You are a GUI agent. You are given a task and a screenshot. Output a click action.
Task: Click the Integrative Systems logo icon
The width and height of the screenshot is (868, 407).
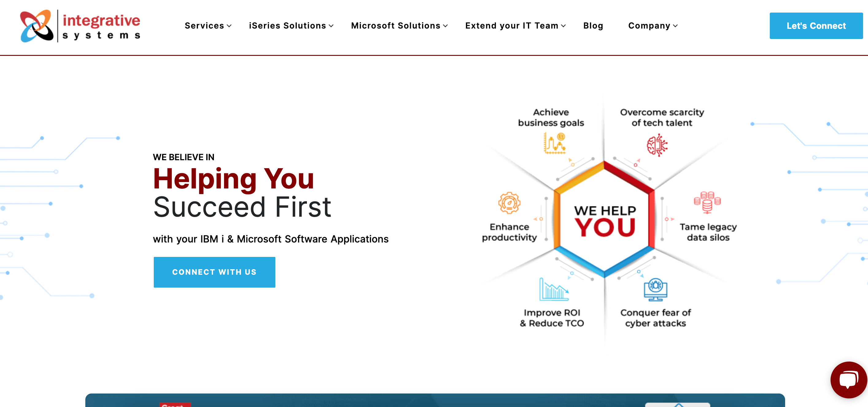pos(35,25)
